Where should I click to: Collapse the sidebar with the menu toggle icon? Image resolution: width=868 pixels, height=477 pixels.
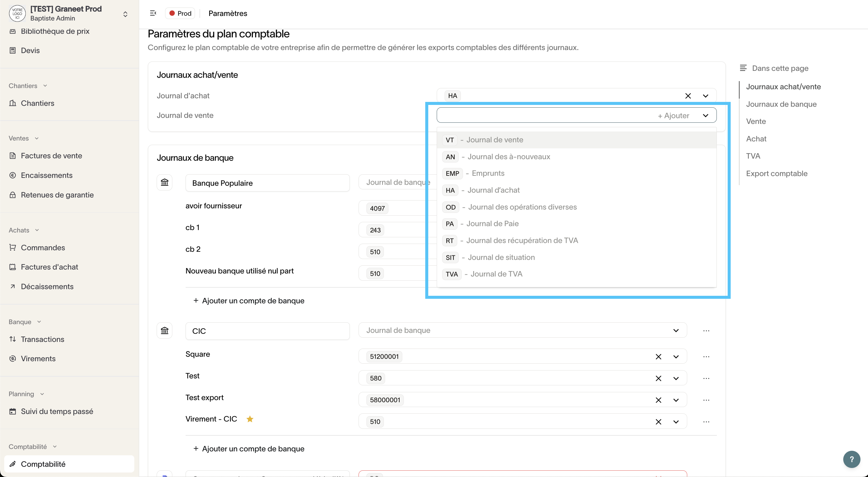click(x=153, y=13)
